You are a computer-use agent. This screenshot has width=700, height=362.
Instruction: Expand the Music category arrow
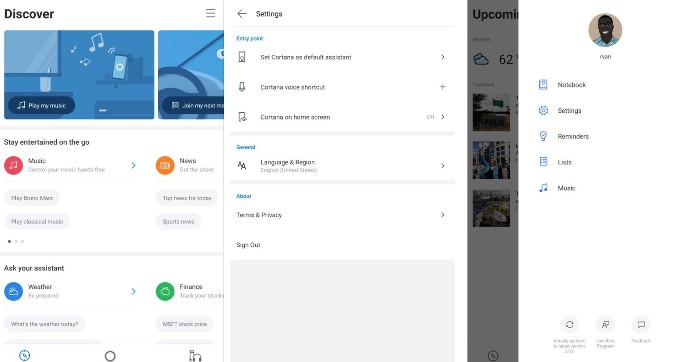coord(133,165)
